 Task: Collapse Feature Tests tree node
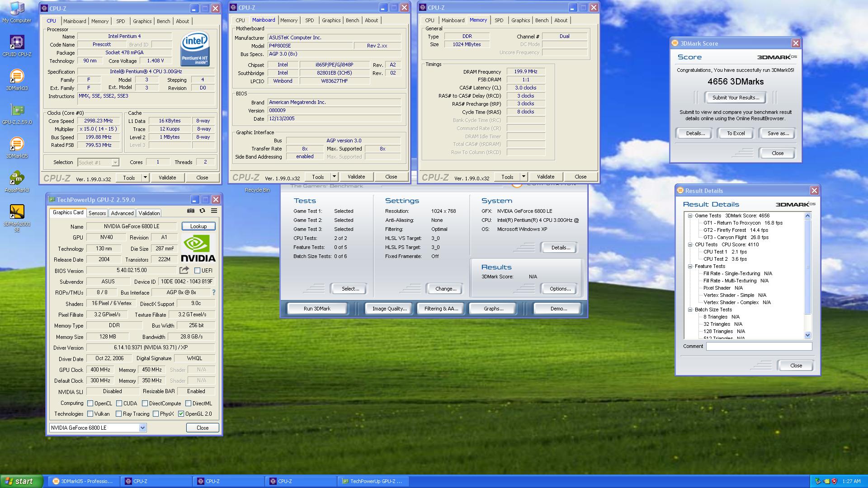(690, 267)
